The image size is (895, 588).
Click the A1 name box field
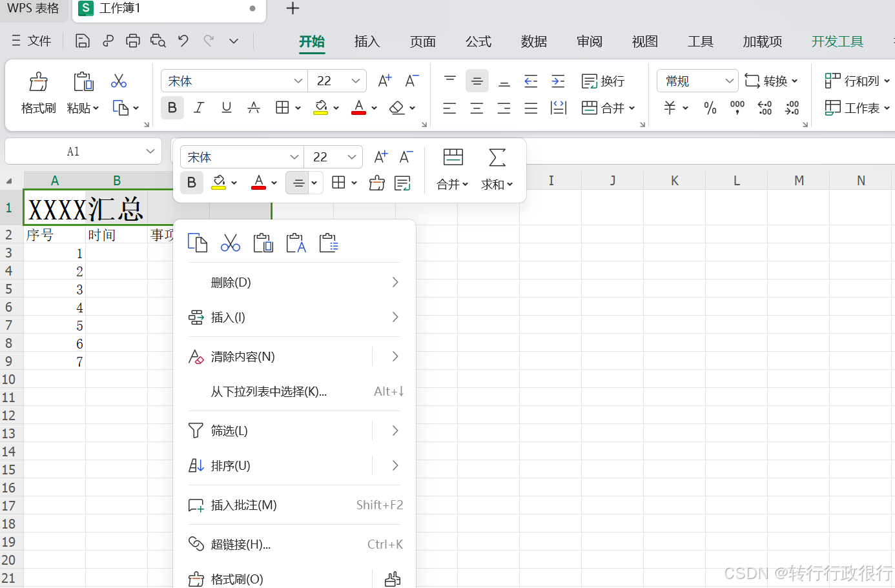pos(73,151)
